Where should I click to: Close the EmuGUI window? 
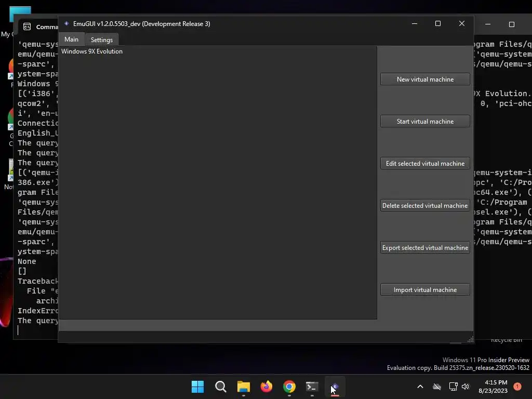click(x=461, y=23)
